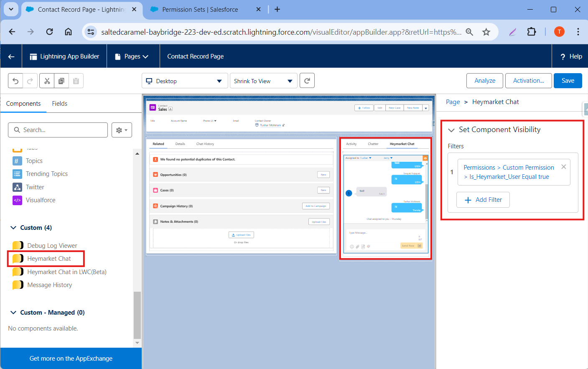
Task: Open Desktop form factor dropdown
Action: click(x=185, y=81)
